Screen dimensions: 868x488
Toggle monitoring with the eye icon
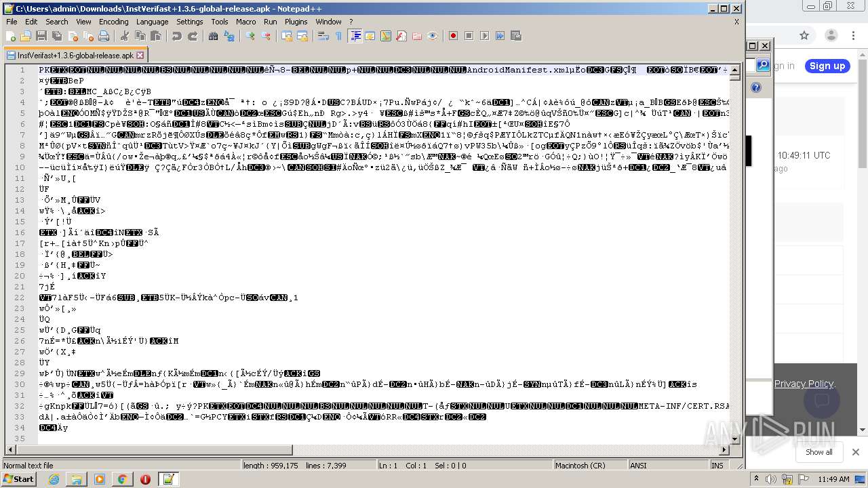coord(433,36)
